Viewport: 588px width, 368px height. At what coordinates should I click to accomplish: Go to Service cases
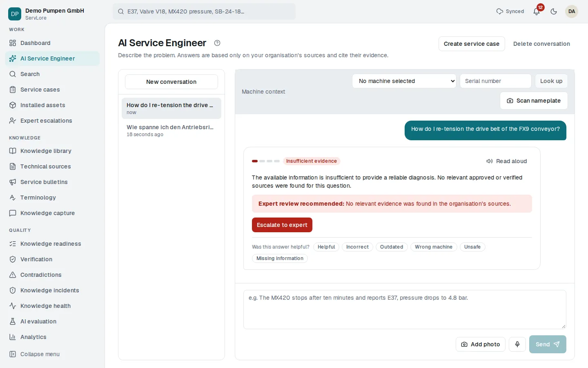pyautogui.click(x=52, y=90)
